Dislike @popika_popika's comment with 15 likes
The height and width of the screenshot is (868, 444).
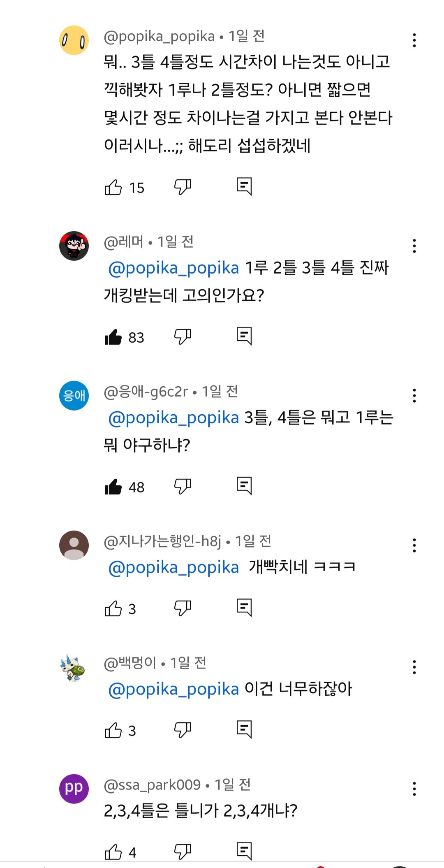coord(183,187)
